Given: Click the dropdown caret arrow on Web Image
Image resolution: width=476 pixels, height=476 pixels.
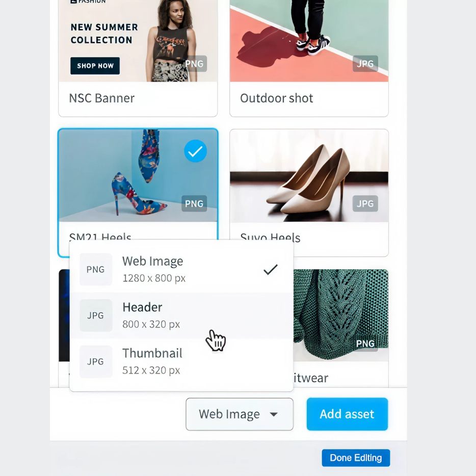Looking at the screenshot, I should tap(274, 414).
